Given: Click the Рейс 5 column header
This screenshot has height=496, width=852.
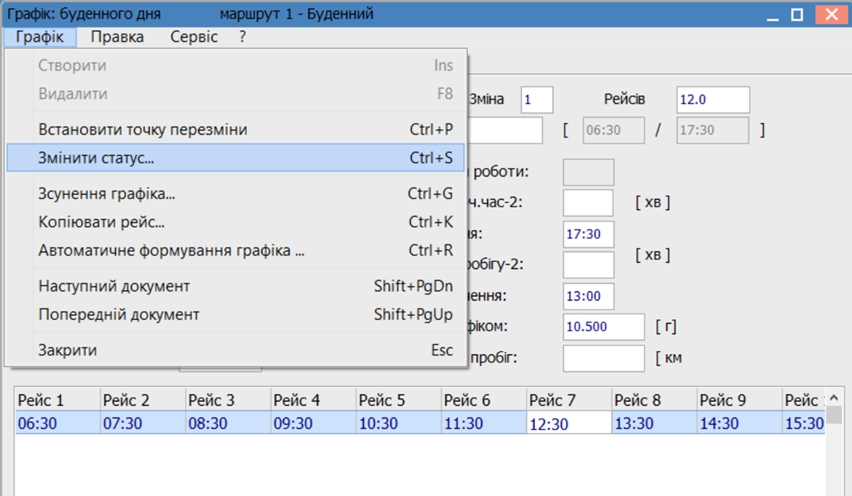Looking at the screenshot, I should [399, 400].
